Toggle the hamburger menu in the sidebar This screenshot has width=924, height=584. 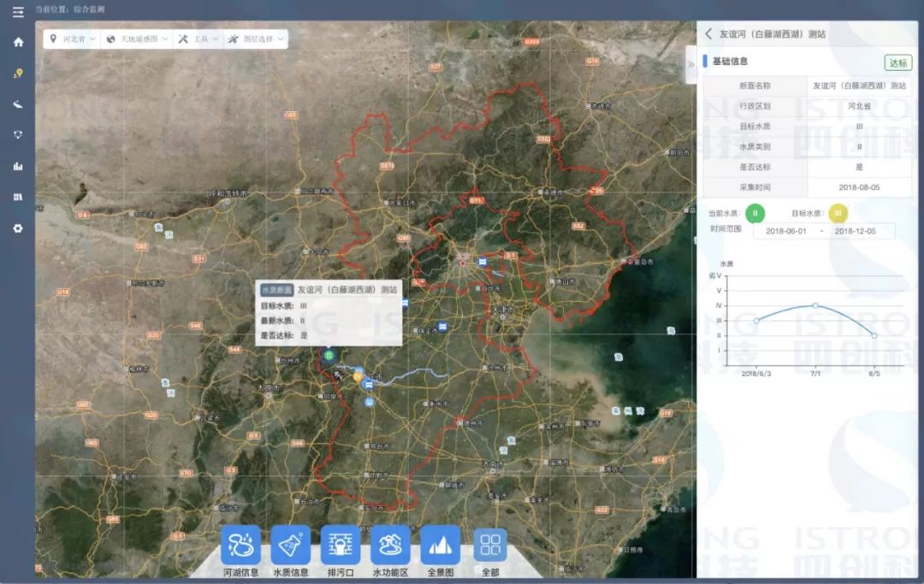[18, 12]
